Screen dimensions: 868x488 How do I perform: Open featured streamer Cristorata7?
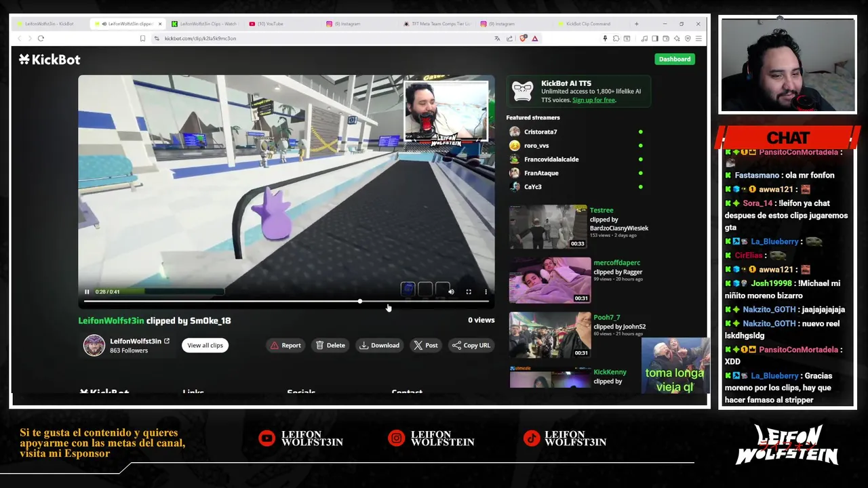tap(540, 131)
